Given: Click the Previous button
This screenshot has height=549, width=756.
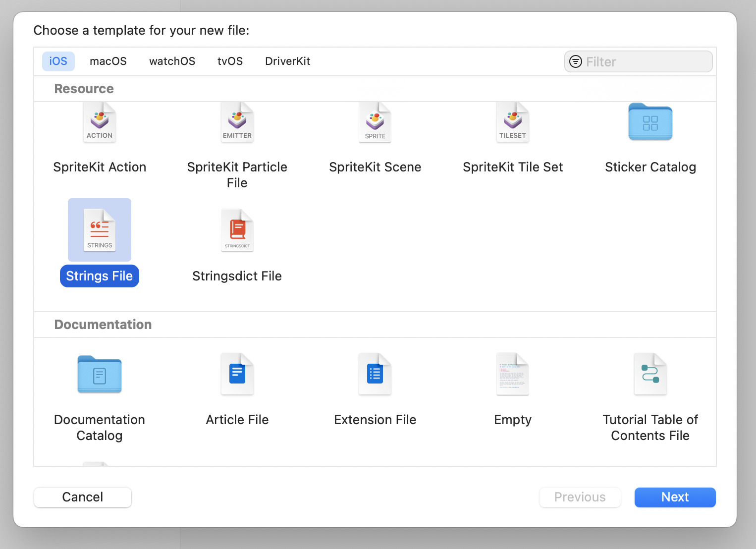Looking at the screenshot, I should [x=580, y=497].
